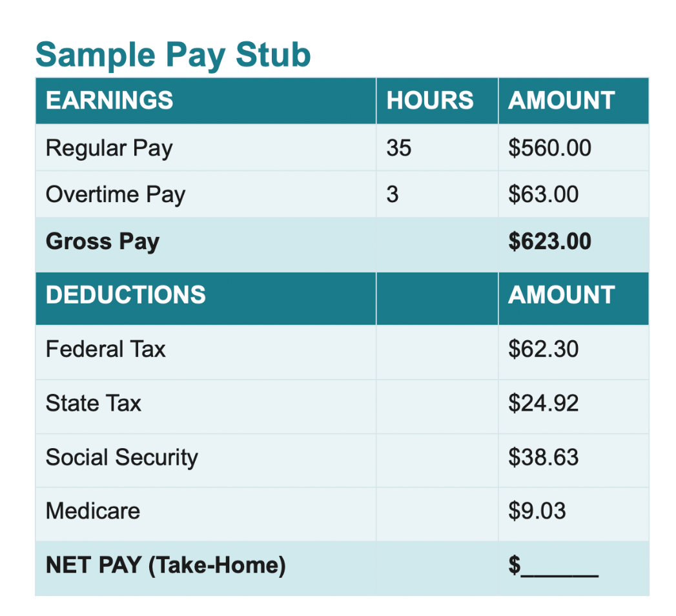The image size is (676, 616).
Task: Click the Regular Pay row label
Action: pyautogui.click(x=109, y=149)
